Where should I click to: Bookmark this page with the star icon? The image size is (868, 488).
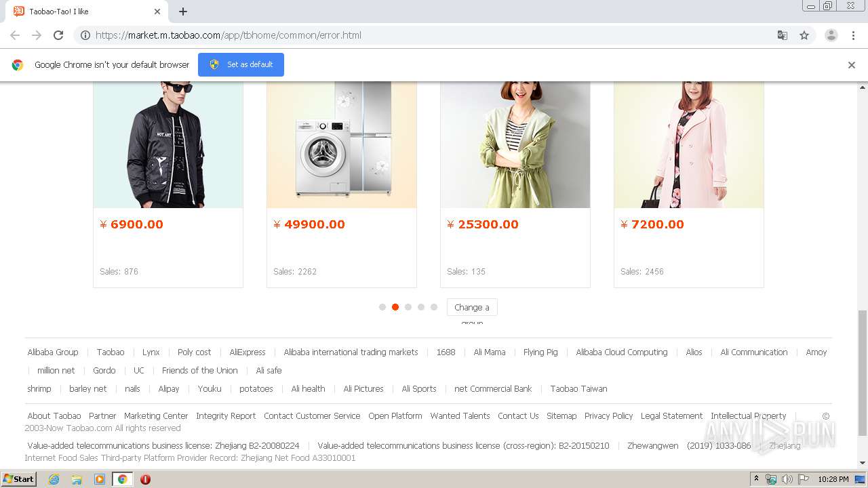[x=804, y=35]
